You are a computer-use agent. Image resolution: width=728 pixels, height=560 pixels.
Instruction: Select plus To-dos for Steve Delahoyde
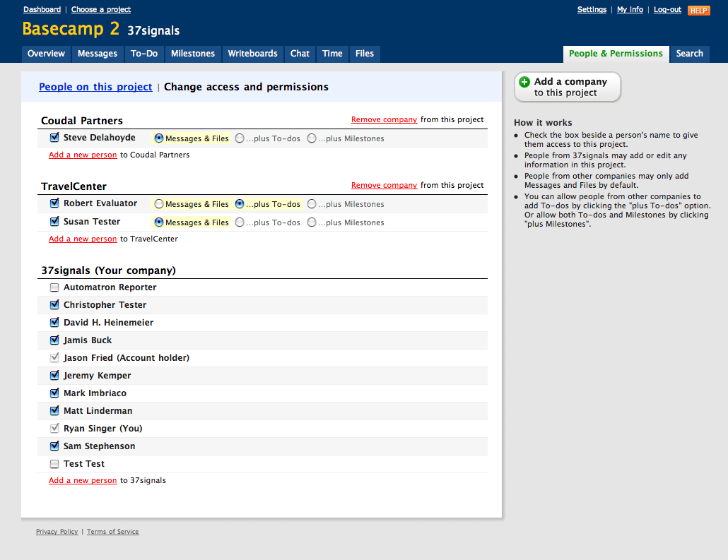(x=240, y=138)
